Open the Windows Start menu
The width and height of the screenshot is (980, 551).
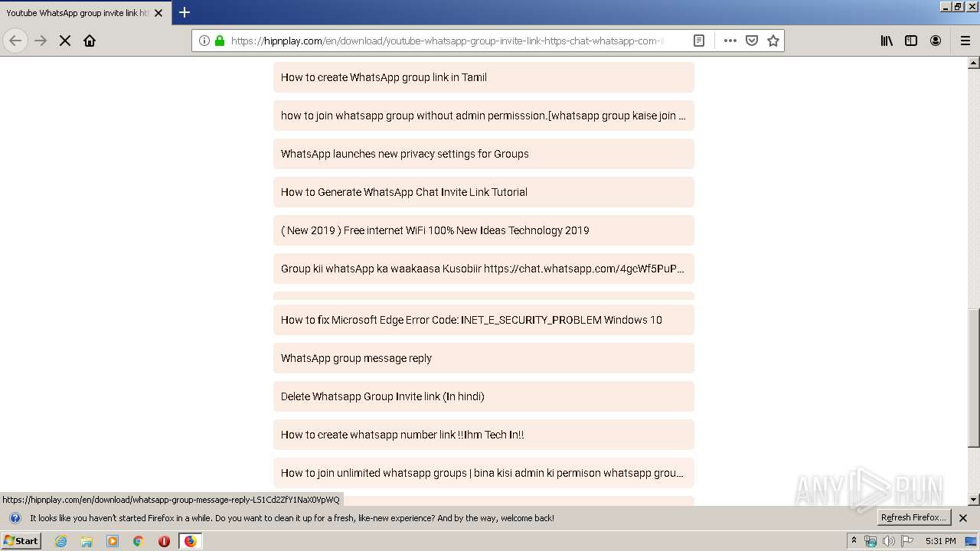[21, 541]
